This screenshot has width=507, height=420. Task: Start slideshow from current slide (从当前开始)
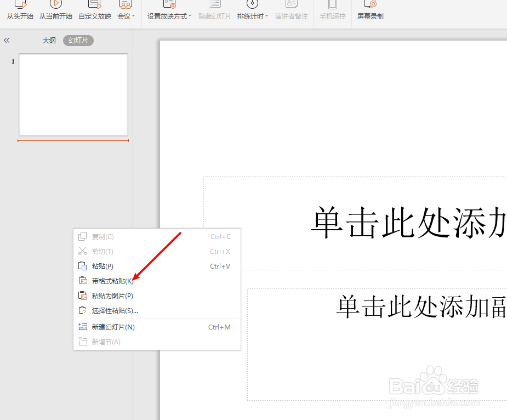click(55, 10)
